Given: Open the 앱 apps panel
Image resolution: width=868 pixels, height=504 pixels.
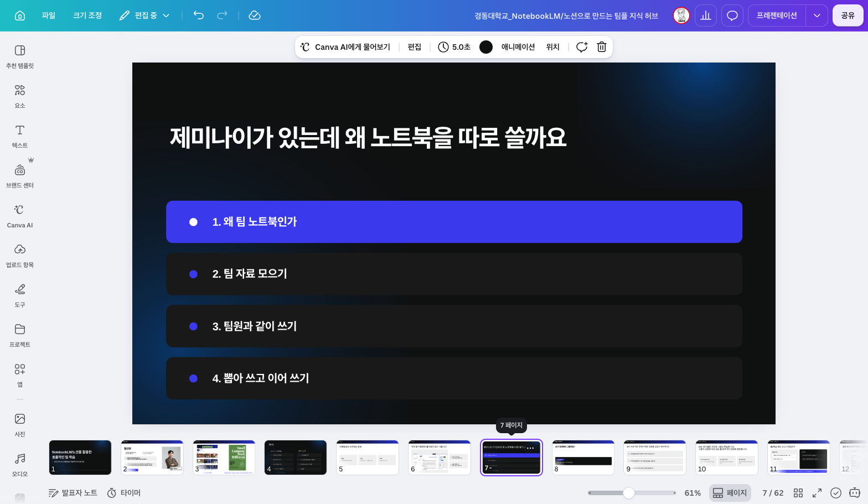Looking at the screenshot, I should (20, 376).
